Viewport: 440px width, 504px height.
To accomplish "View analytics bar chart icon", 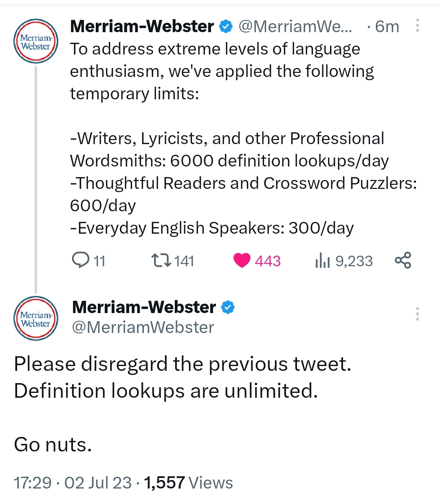I will (x=322, y=261).
